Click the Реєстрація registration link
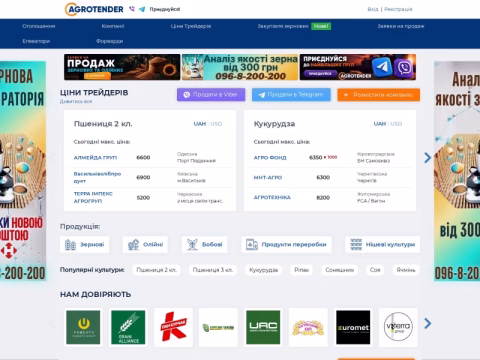 pos(398,9)
